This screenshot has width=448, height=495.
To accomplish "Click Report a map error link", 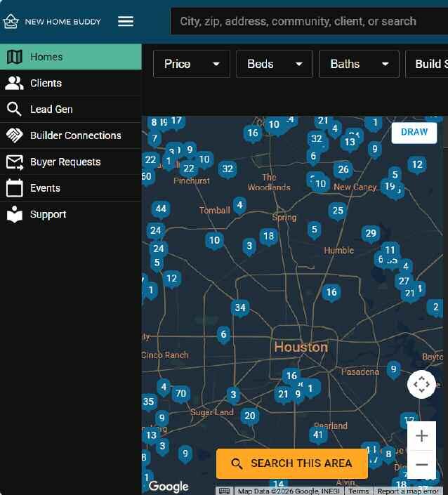I will click(407, 491).
